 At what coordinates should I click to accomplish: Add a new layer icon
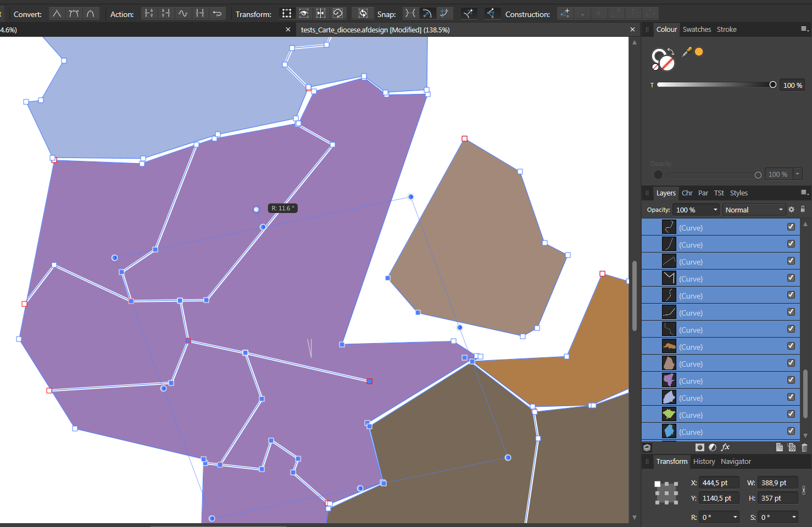coord(779,447)
